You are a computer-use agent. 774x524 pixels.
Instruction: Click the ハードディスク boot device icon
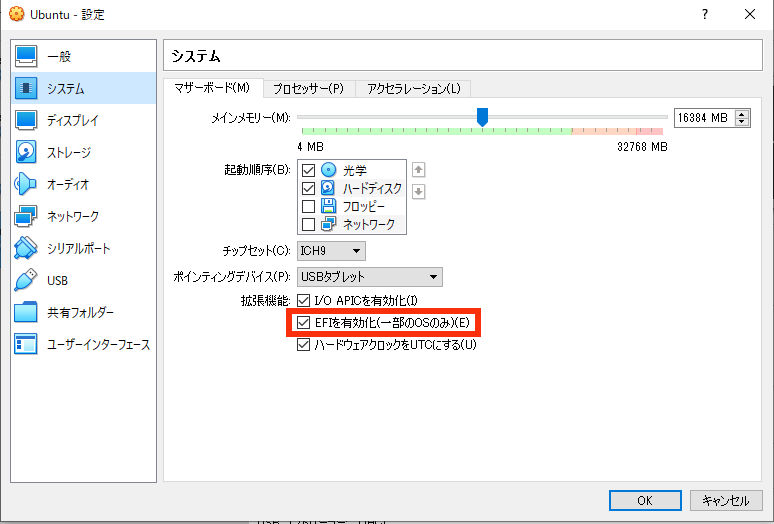click(328, 188)
